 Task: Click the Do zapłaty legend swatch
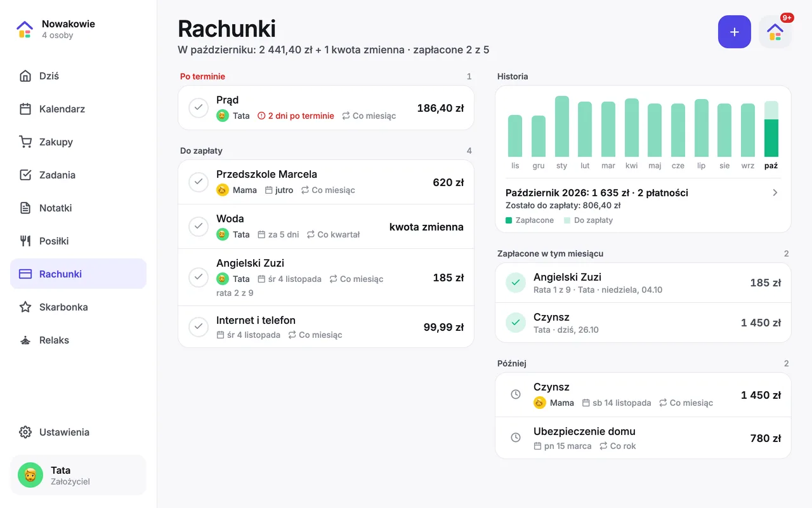(x=567, y=220)
